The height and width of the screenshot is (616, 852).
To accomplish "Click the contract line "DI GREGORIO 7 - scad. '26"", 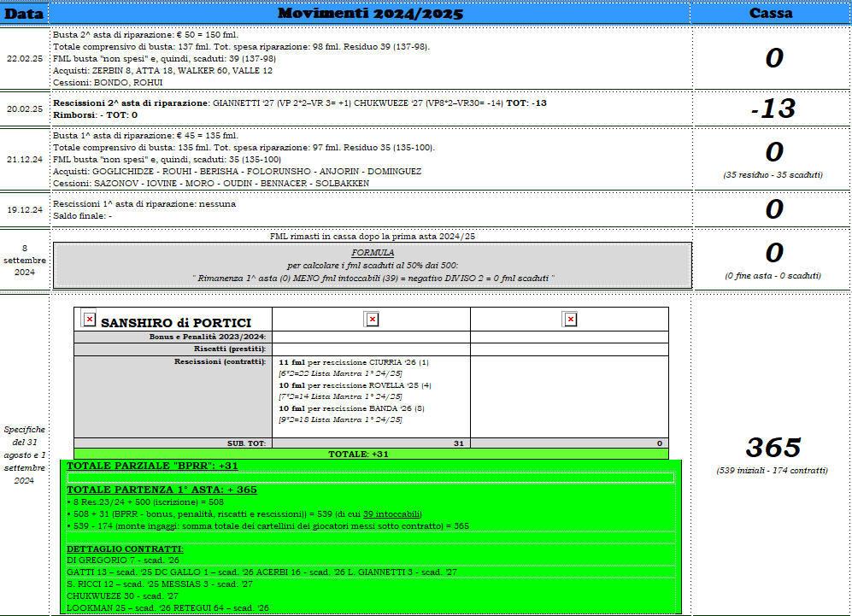I will click(123, 560).
